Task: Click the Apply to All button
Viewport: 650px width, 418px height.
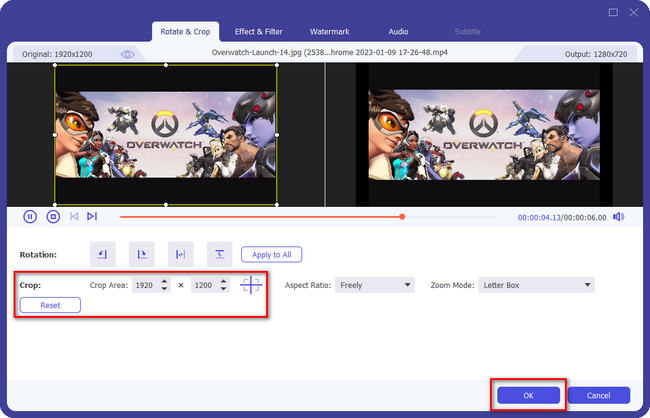Action: 272,255
